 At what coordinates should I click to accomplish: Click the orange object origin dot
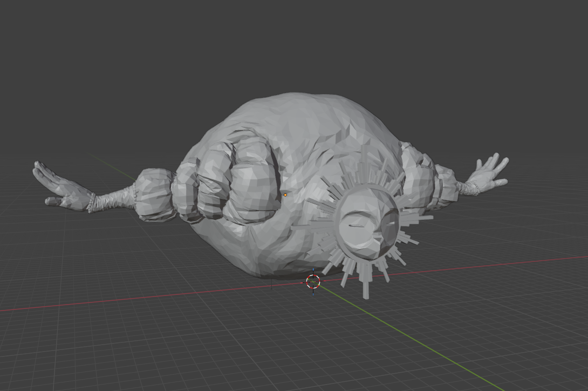(285, 195)
